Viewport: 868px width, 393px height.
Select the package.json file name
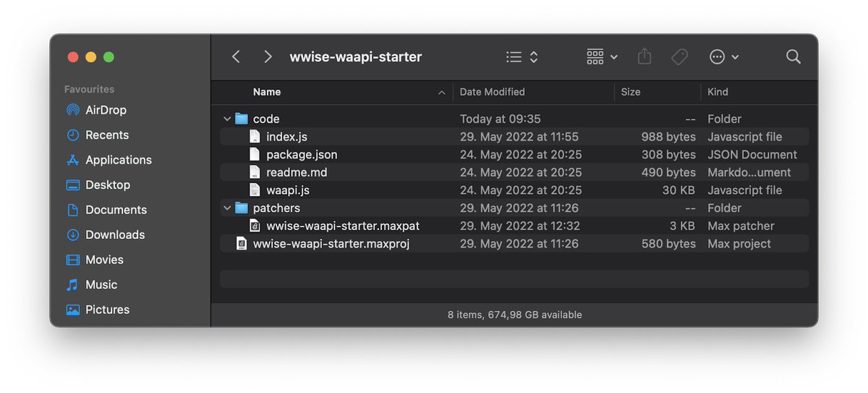click(302, 154)
